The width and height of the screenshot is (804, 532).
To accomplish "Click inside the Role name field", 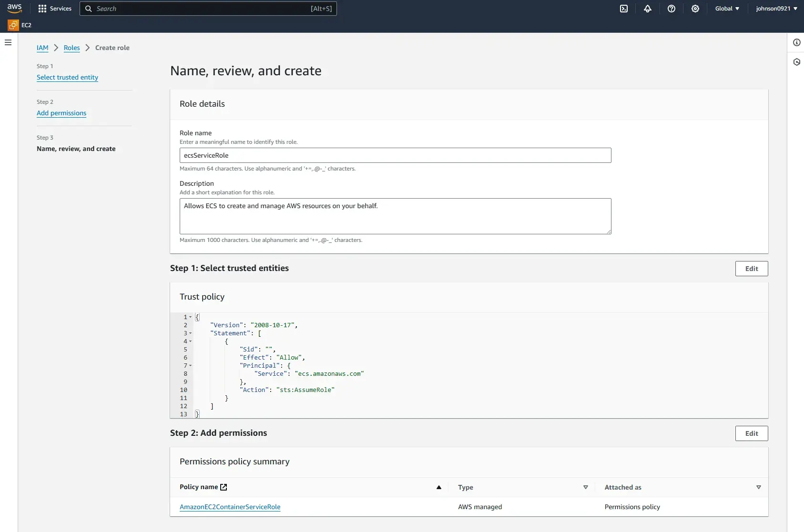I will (x=395, y=155).
